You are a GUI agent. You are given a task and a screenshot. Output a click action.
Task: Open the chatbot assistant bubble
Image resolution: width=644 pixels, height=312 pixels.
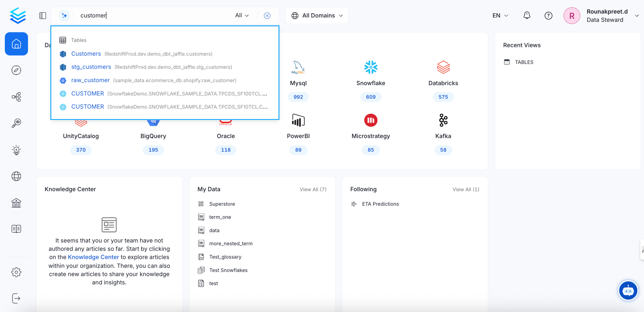point(628,291)
